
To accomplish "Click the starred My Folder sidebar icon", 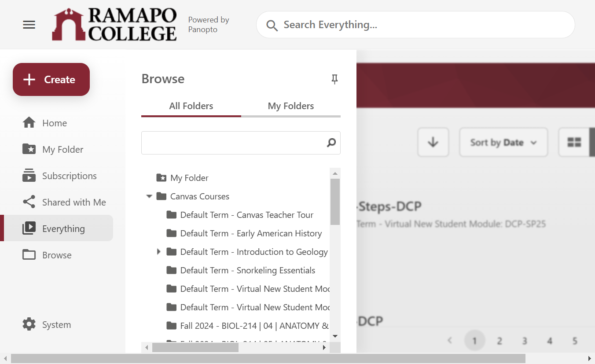I will (x=29, y=149).
